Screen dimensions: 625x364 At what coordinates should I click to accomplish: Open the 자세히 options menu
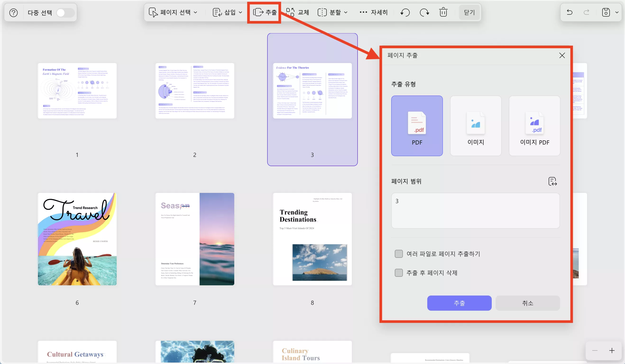click(373, 12)
